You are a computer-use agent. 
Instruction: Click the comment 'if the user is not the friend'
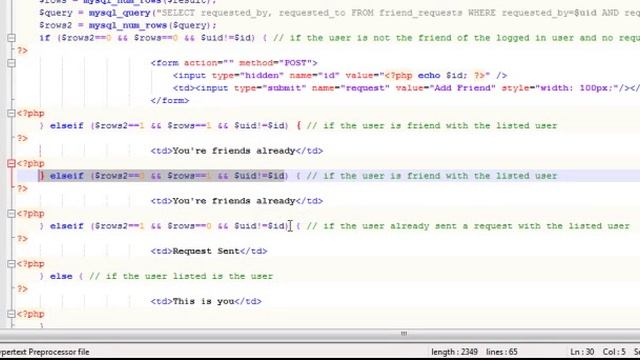tap(456, 38)
